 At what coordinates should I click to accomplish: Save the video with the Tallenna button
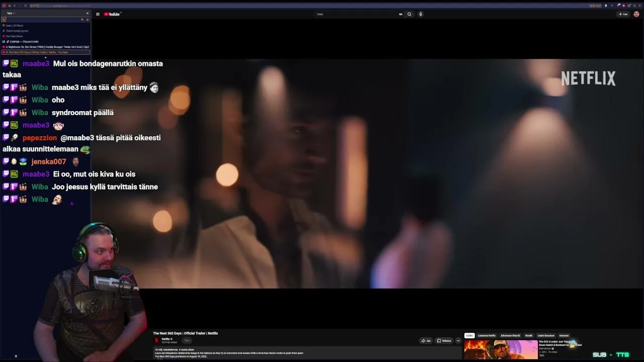click(444, 340)
